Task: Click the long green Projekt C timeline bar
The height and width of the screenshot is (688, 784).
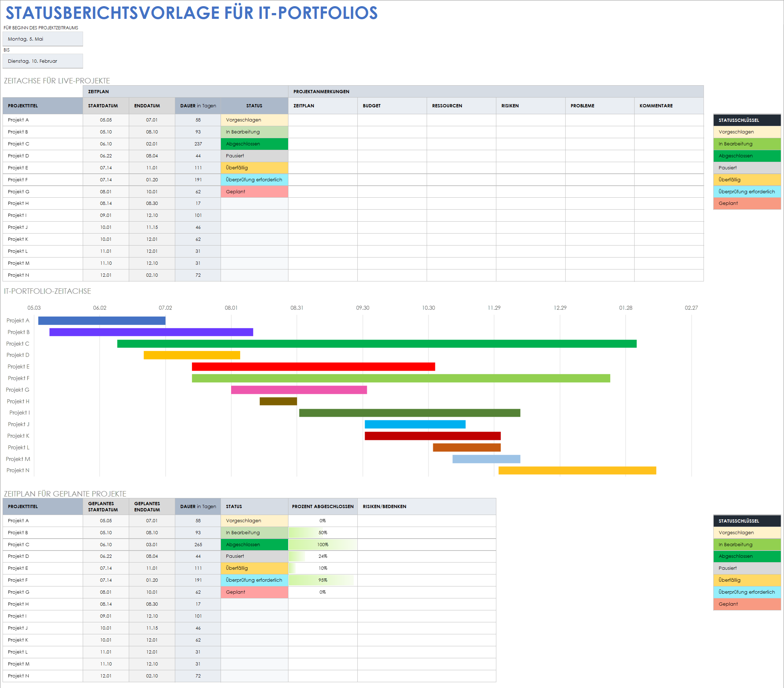Action: [377, 343]
